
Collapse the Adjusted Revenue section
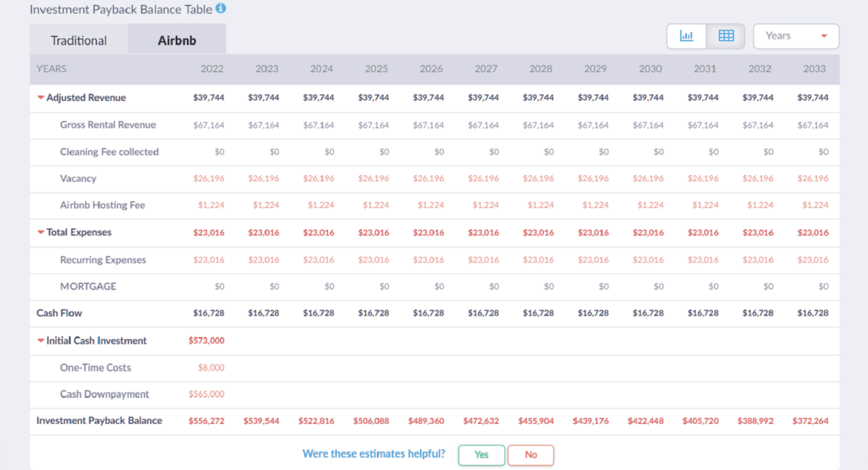(41, 97)
